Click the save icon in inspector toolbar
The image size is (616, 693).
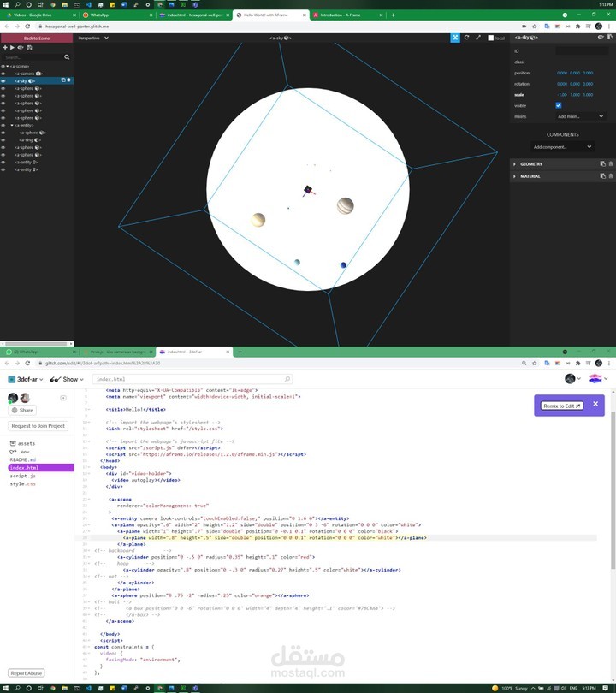pyautogui.click(x=30, y=48)
